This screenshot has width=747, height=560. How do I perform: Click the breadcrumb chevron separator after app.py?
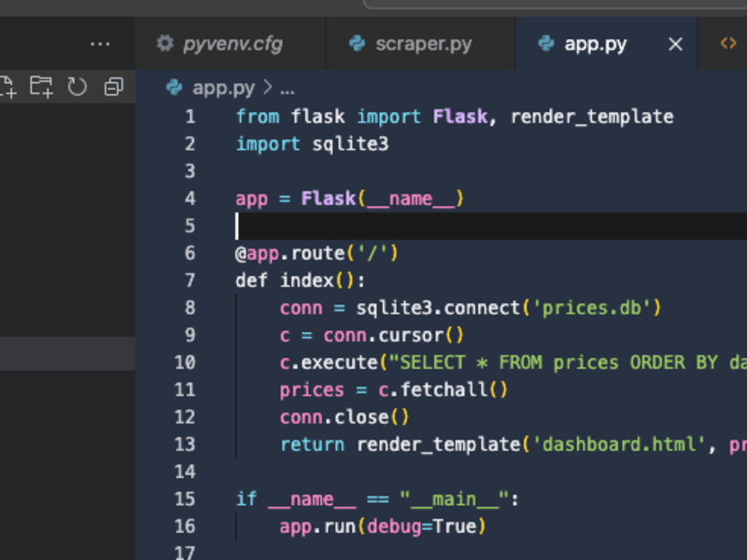pos(267,88)
